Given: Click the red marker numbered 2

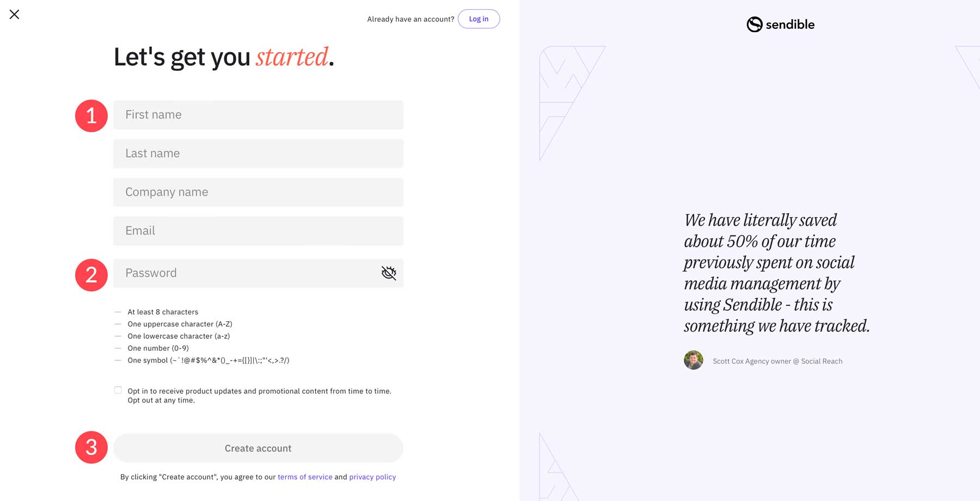Looking at the screenshot, I should click(x=91, y=275).
